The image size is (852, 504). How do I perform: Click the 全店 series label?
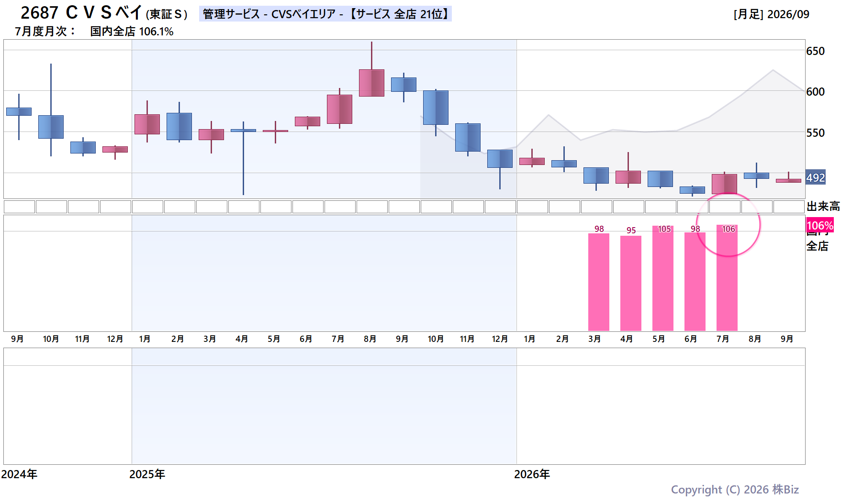[818, 246]
